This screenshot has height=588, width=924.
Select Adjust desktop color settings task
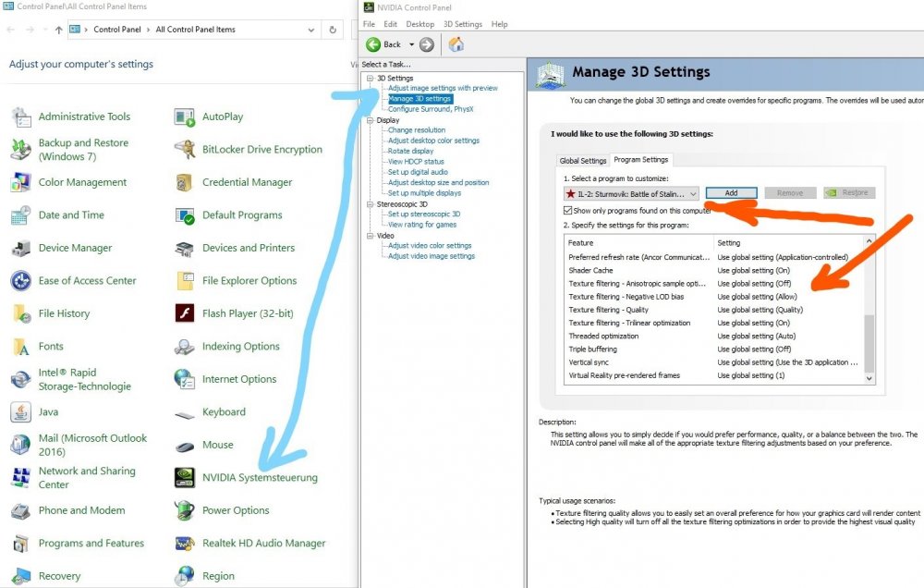coord(433,141)
